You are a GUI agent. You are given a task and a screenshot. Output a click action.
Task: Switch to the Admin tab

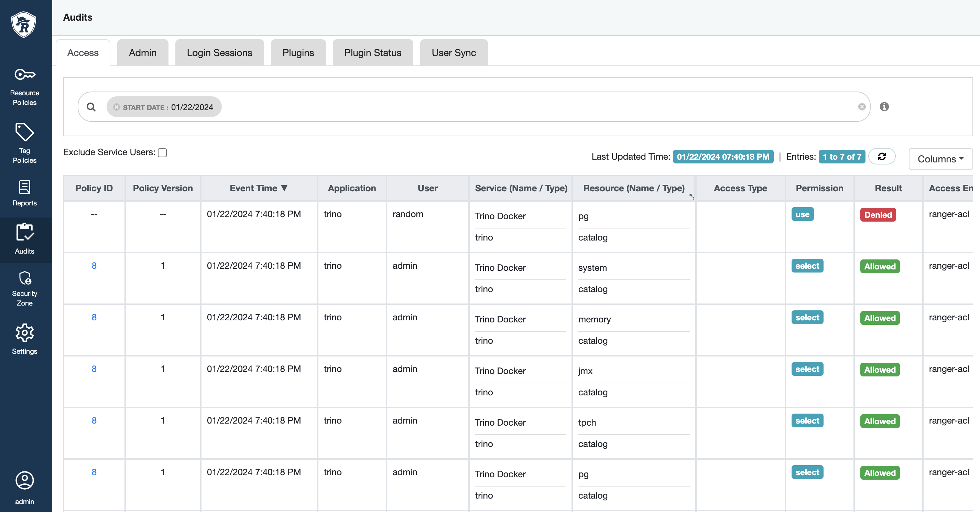(142, 53)
